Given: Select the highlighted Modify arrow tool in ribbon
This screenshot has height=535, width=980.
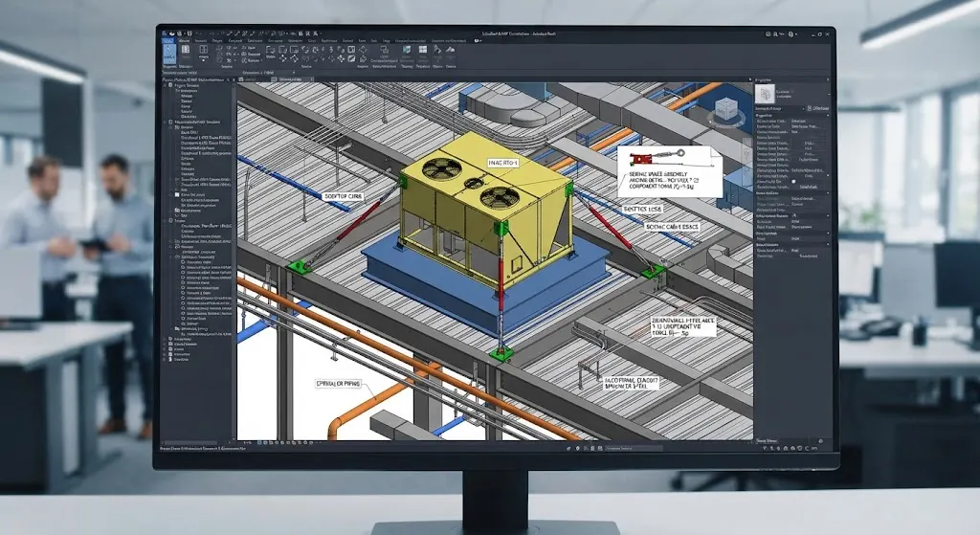Looking at the screenshot, I should pos(168,53).
